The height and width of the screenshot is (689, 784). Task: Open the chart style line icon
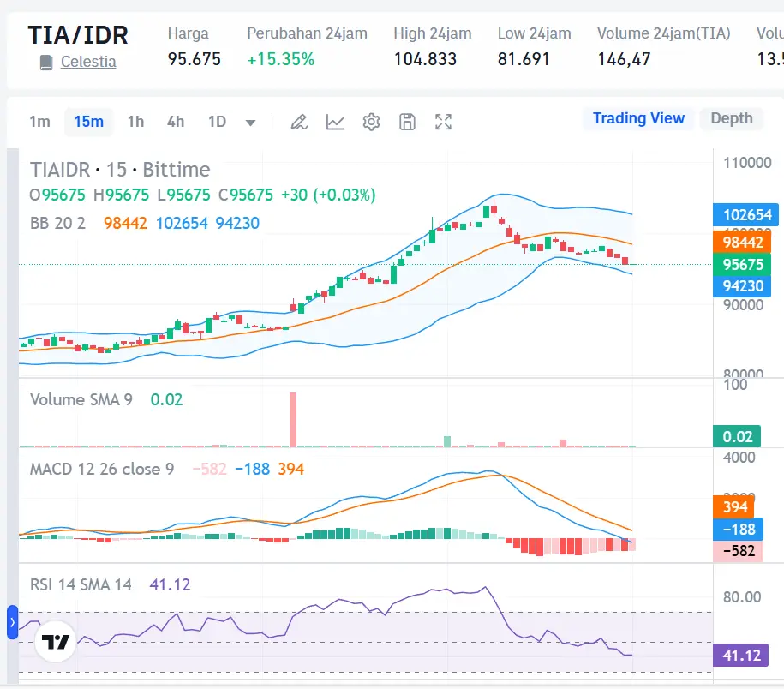coord(335,122)
